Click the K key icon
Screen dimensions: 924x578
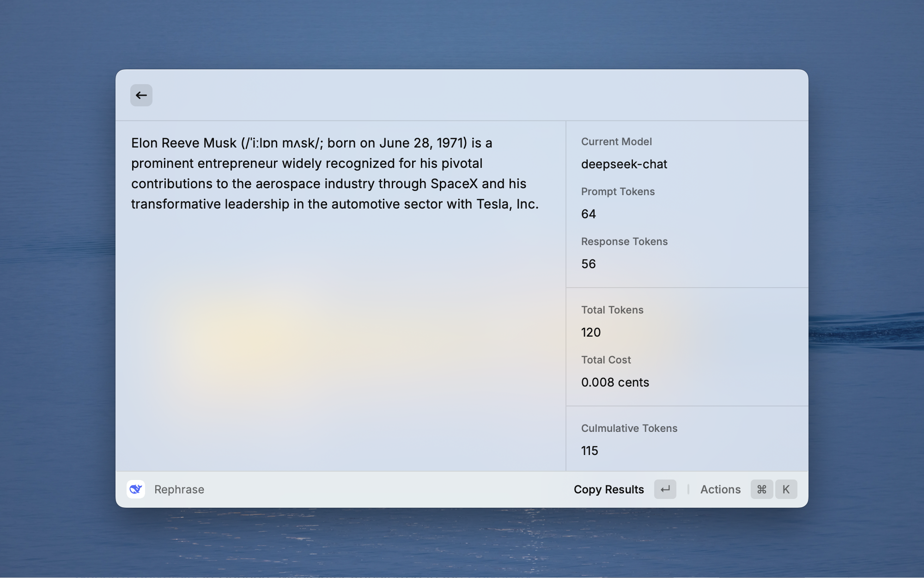[x=786, y=489]
